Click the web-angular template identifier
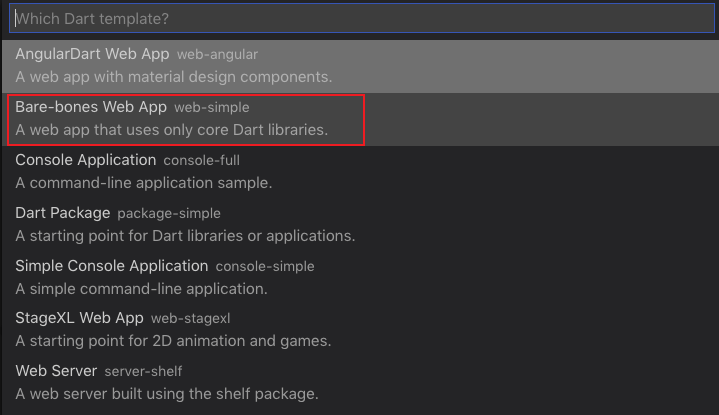 (x=217, y=55)
